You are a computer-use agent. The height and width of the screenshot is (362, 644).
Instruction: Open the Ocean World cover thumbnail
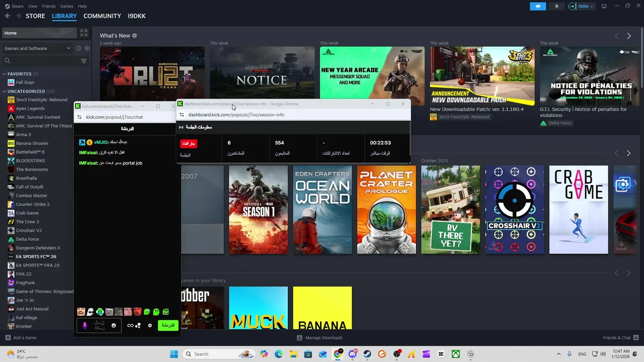(323, 210)
